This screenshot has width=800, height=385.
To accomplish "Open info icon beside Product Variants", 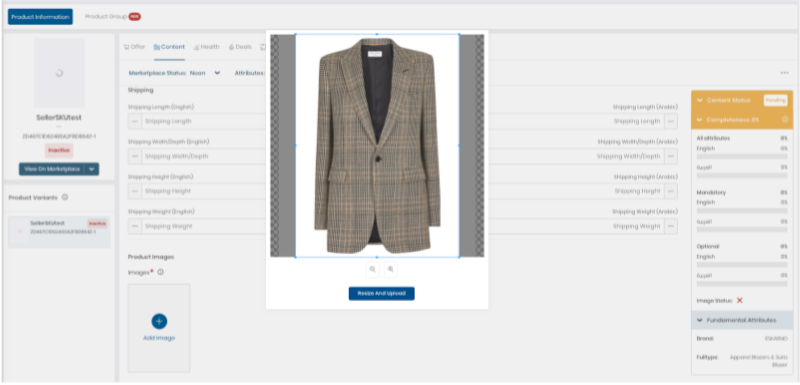I will point(65,197).
